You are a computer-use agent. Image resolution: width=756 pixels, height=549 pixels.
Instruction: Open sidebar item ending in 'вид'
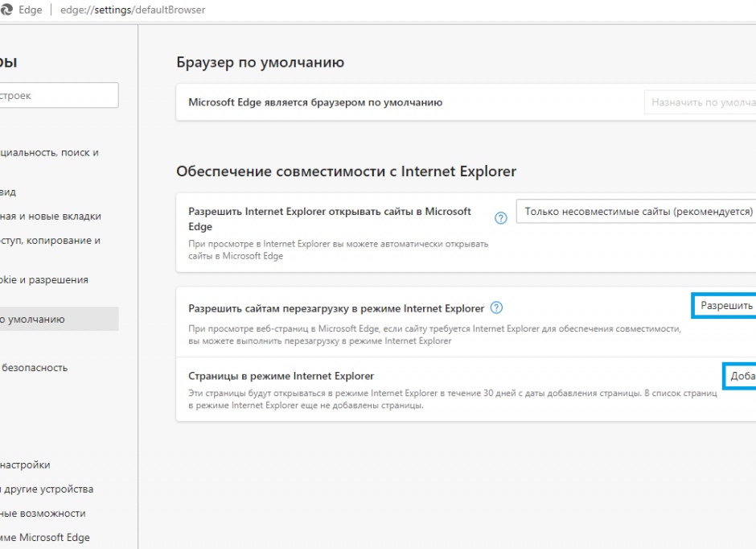[8, 192]
